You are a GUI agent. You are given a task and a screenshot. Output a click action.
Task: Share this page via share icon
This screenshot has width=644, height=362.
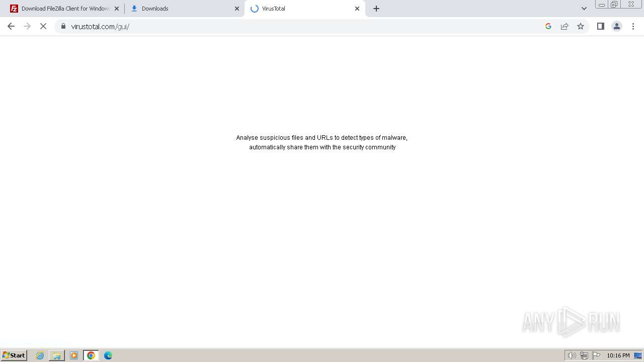pos(565,26)
